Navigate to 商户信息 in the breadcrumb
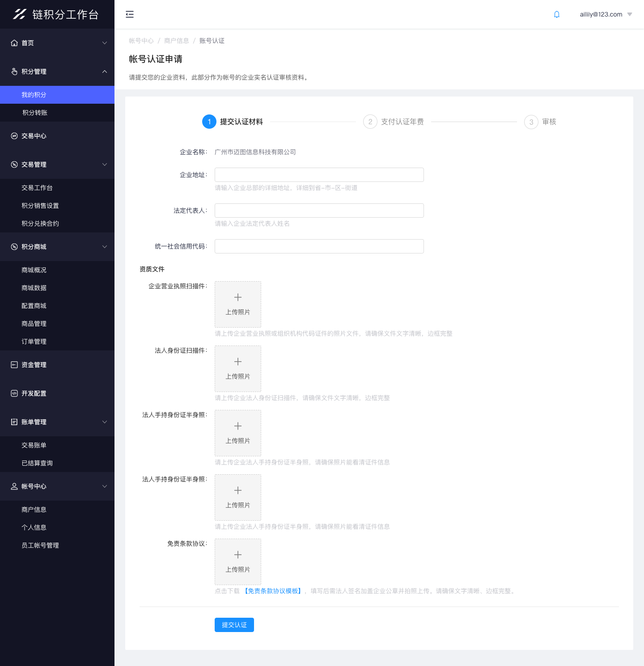The width and height of the screenshot is (644, 666). [x=177, y=40]
